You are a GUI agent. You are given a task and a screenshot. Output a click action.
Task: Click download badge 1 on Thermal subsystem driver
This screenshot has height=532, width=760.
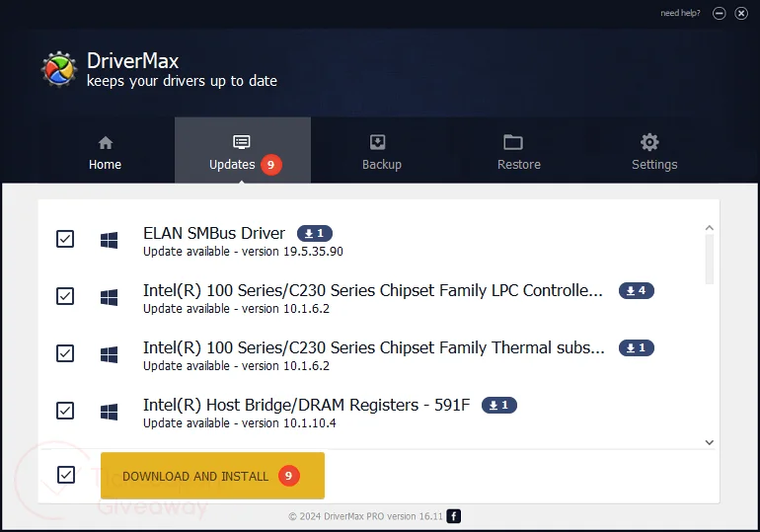(637, 347)
